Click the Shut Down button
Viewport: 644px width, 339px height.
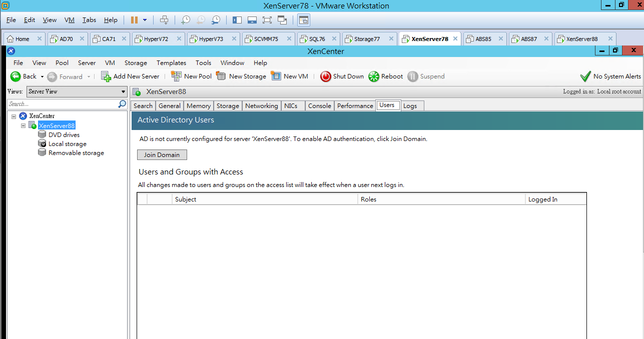point(342,76)
